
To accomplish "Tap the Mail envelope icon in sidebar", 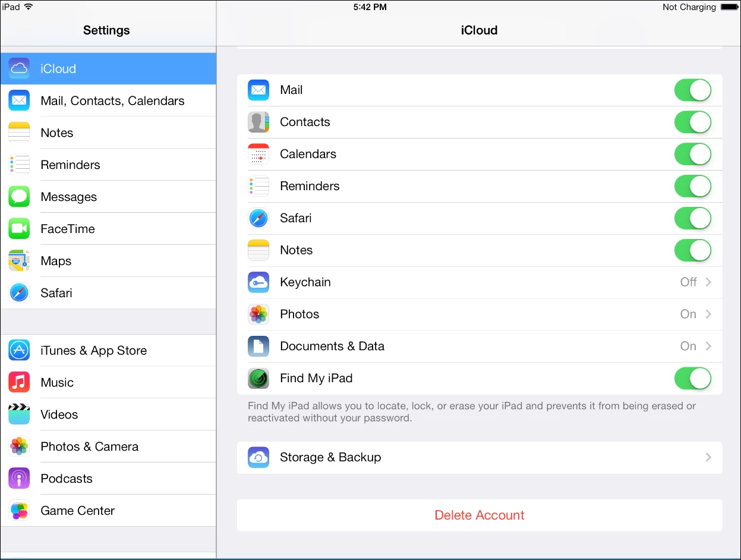I will 19,101.
